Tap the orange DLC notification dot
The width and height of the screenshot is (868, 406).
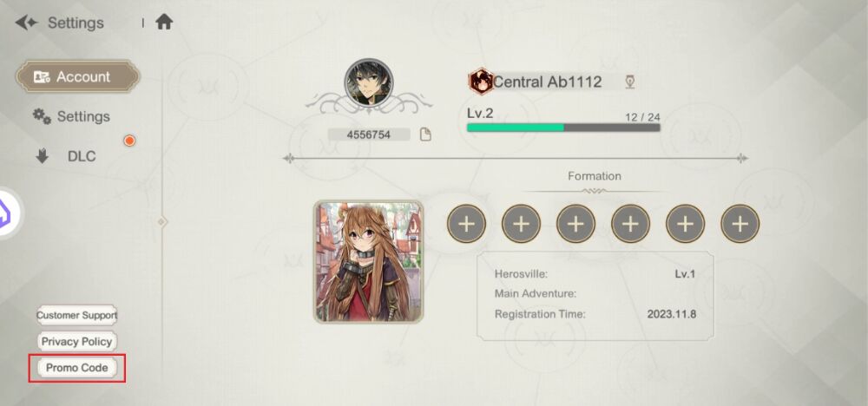point(129,141)
